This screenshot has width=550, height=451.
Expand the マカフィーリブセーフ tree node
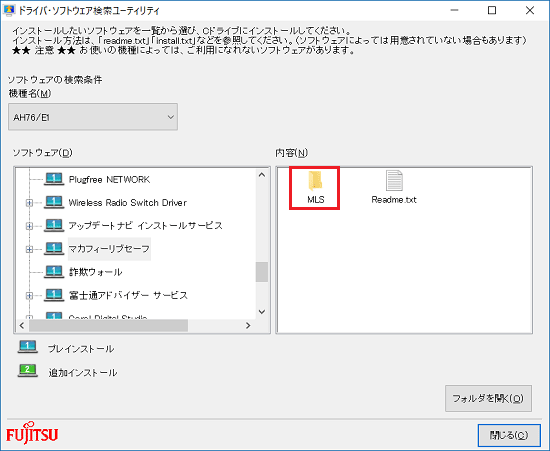[x=29, y=249]
